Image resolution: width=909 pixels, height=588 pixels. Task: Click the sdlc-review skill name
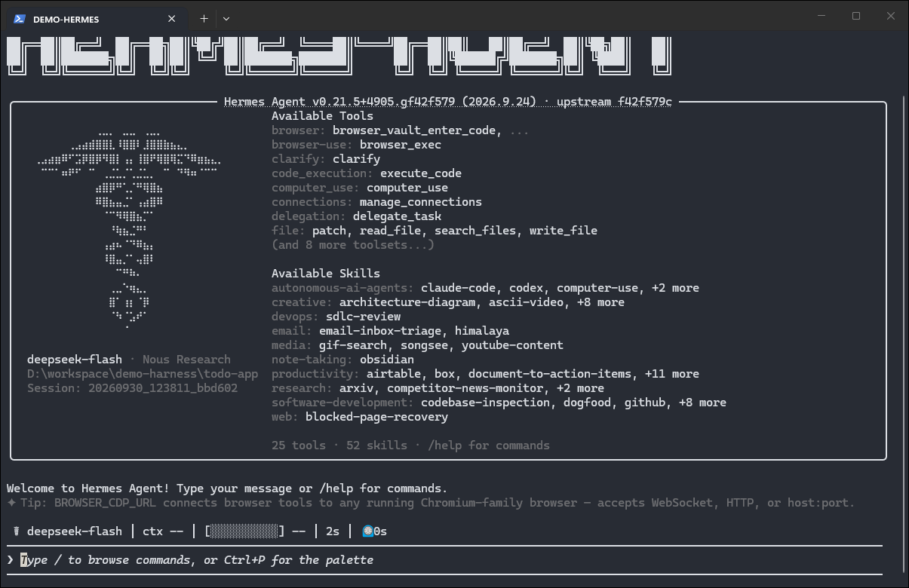tap(363, 317)
